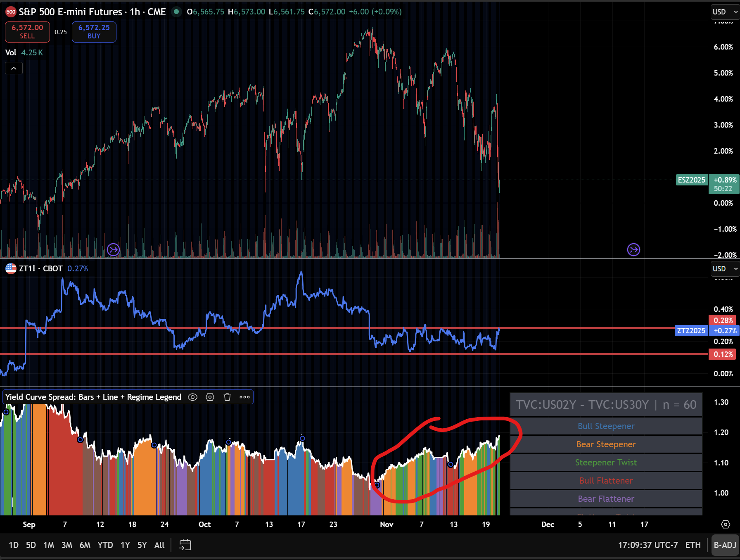Open Yield Curve Spread indicator settings
The image size is (740, 560).
click(x=210, y=397)
